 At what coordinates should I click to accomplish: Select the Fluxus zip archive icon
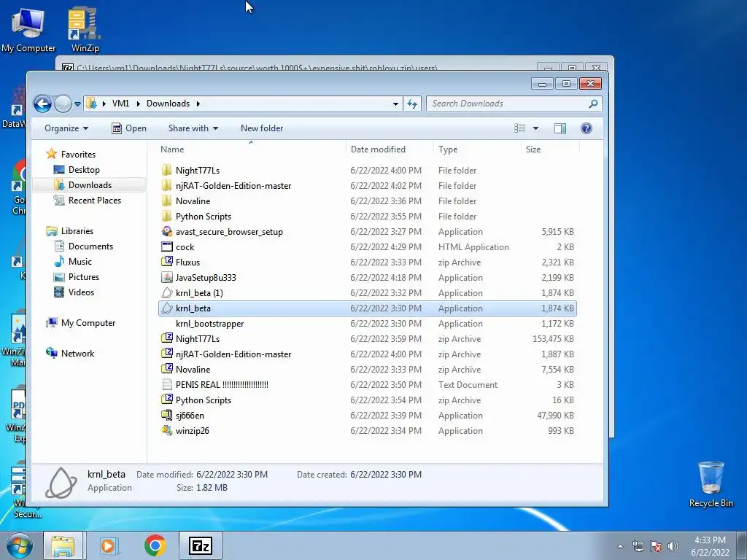(167, 262)
